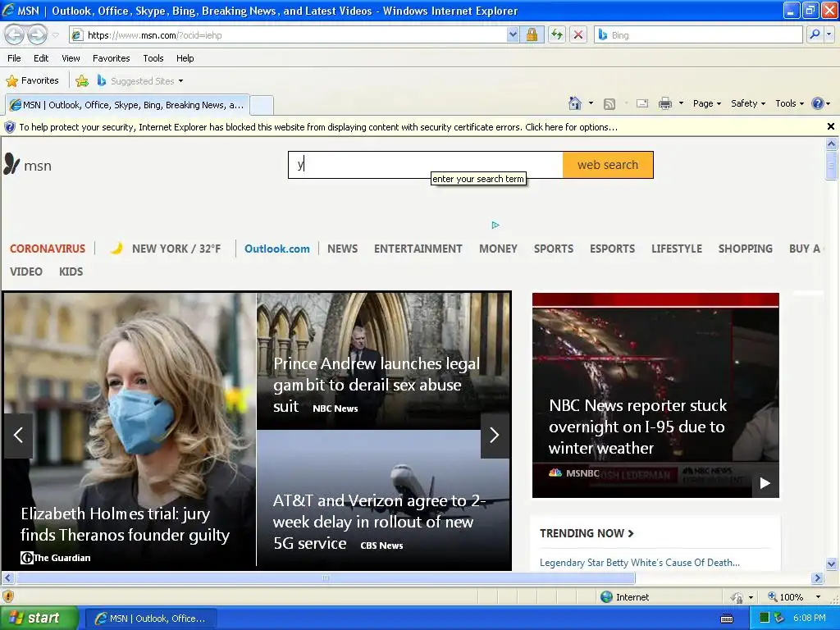840x630 pixels.
Task: Click the Forward navigation arrow
Action: point(37,34)
